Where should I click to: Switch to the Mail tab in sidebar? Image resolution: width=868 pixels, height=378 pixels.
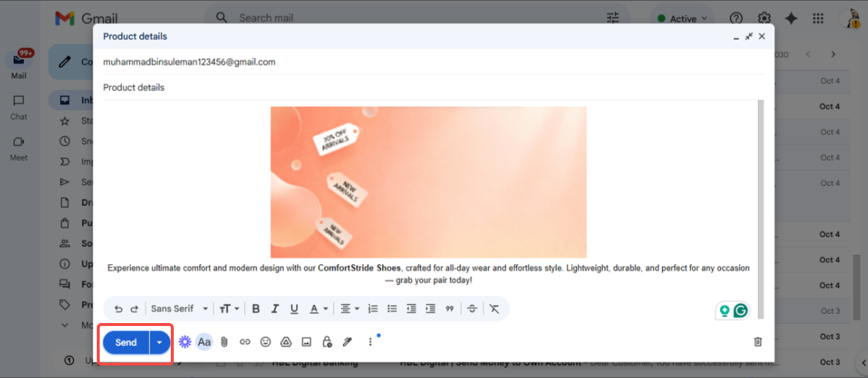18,65
